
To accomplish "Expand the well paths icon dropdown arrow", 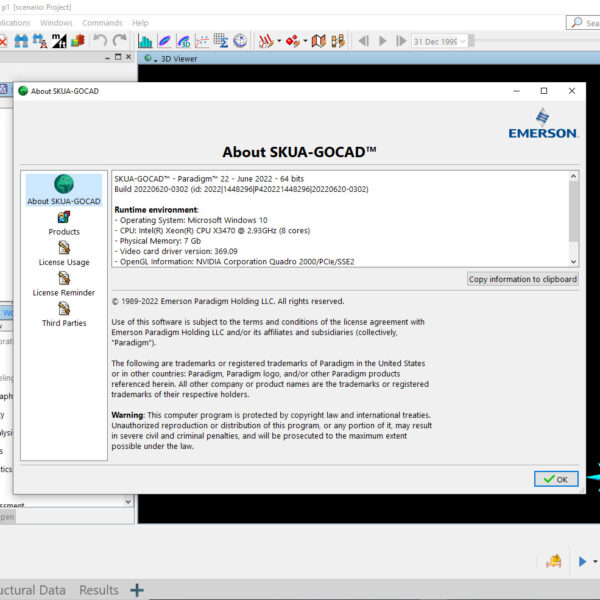I will tap(279, 41).
